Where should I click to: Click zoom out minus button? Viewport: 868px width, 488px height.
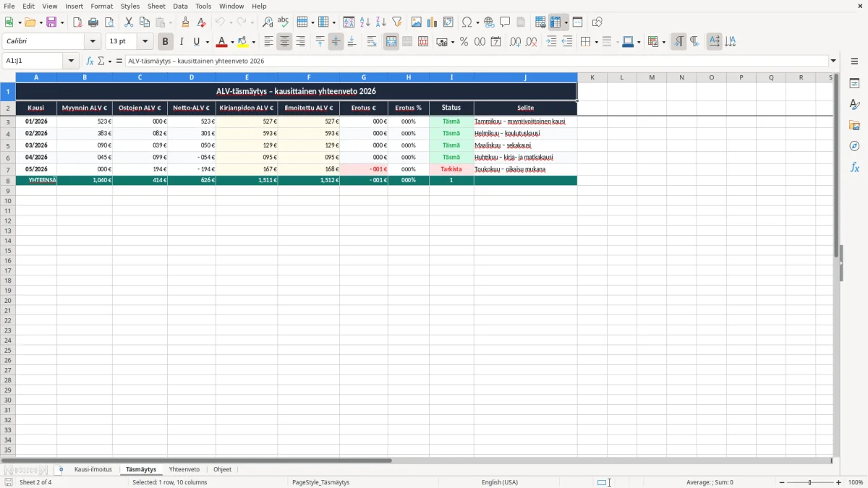pyautogui.click(x=782, y=482)
